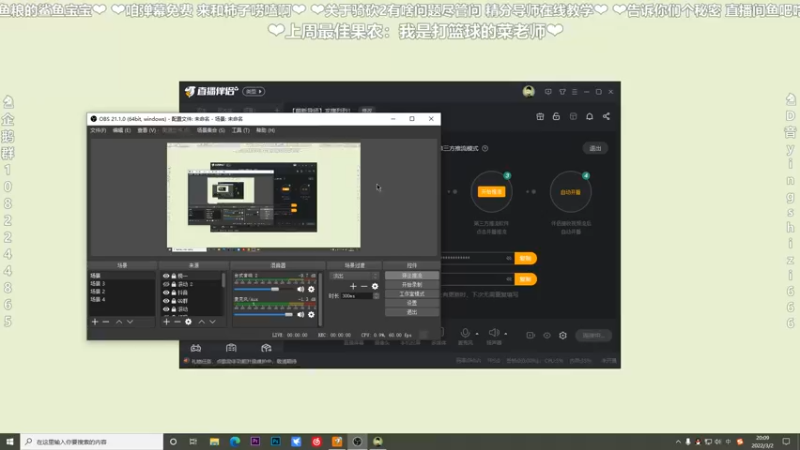Screen dimensions: 800x450
Task: Click the microphone icon in 直播伴侣 bottom bar
Action: coord(465,333)
